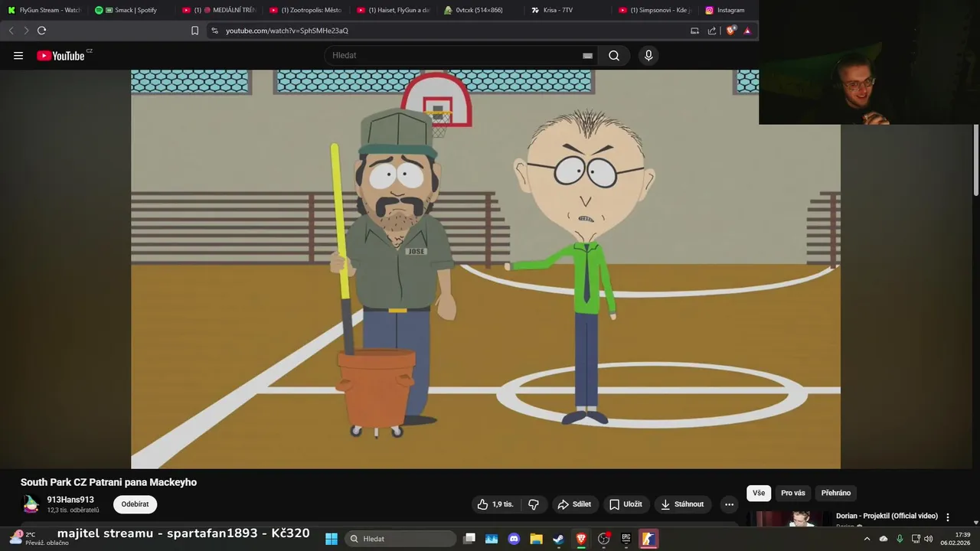Viewport: 980px width, 551px height.
Task: Switch to Brave browser in the taskbar
Action: 581,539
